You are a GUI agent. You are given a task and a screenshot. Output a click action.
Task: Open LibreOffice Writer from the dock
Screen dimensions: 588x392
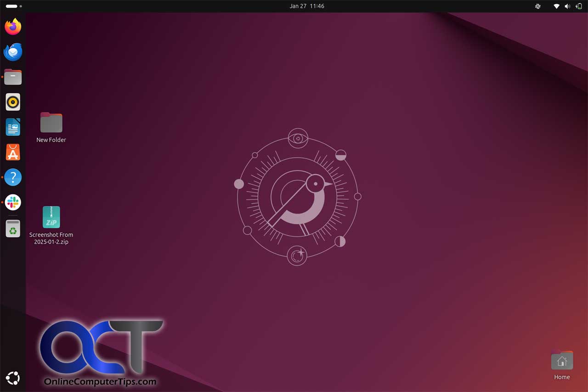coord(12,127)
